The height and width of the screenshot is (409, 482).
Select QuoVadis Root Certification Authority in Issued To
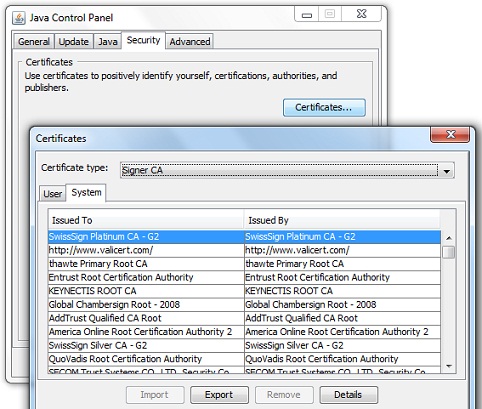pos(146,359)
